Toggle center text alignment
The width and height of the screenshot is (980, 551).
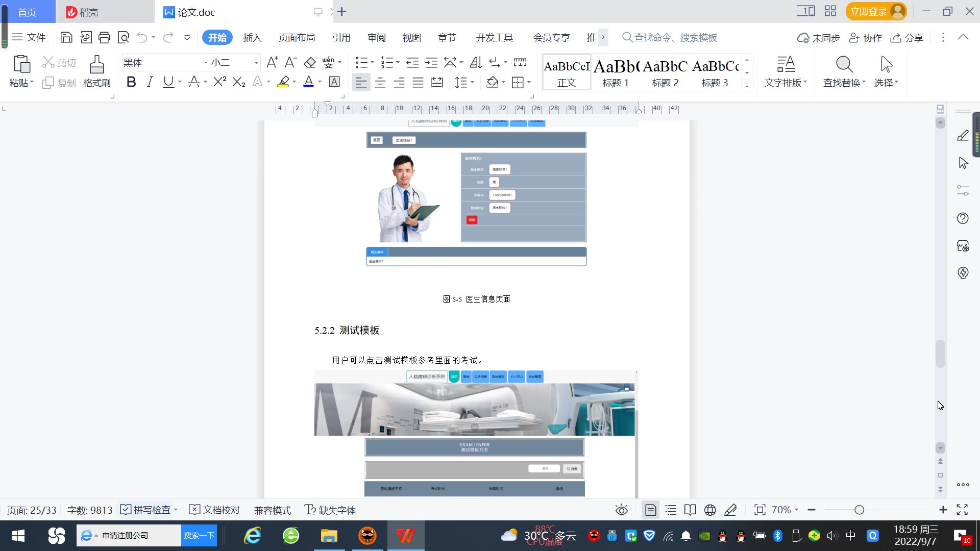[380, 82]
